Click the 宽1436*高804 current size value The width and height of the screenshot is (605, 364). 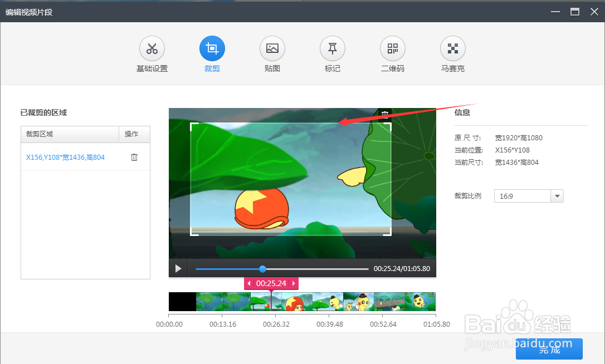pos(516,163)
